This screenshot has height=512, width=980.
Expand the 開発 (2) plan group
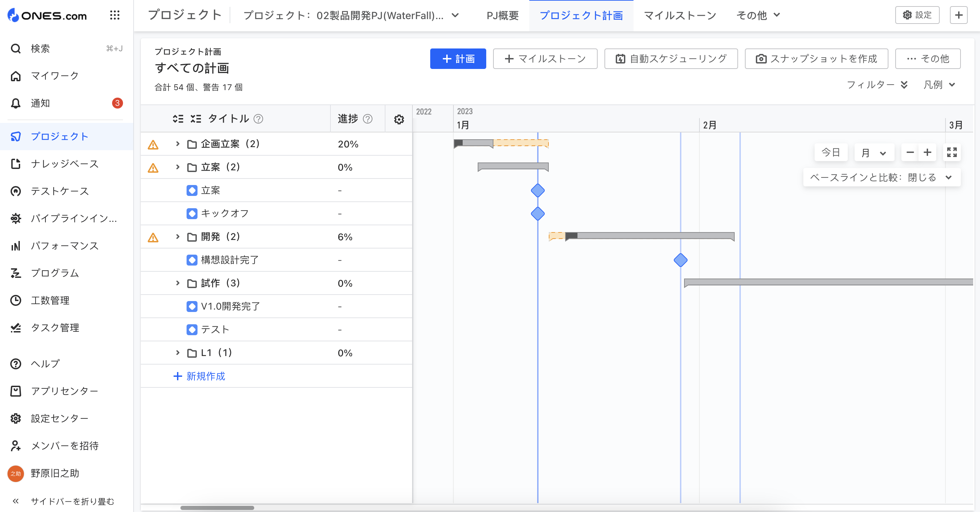[178, 237]
